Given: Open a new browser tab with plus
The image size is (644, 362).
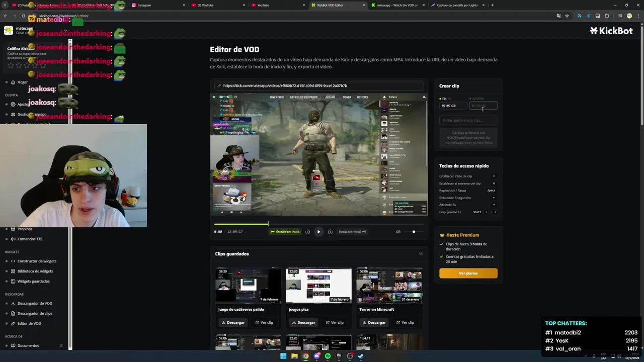Looking at the screenshot, I should click(x=492, y=5).
